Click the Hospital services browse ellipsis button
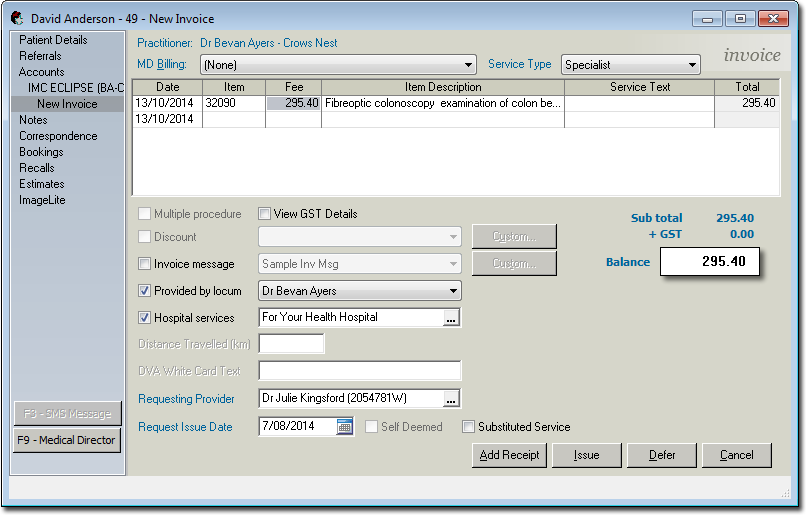The width and height of the screenshot is (806, 515). (450, 318)
